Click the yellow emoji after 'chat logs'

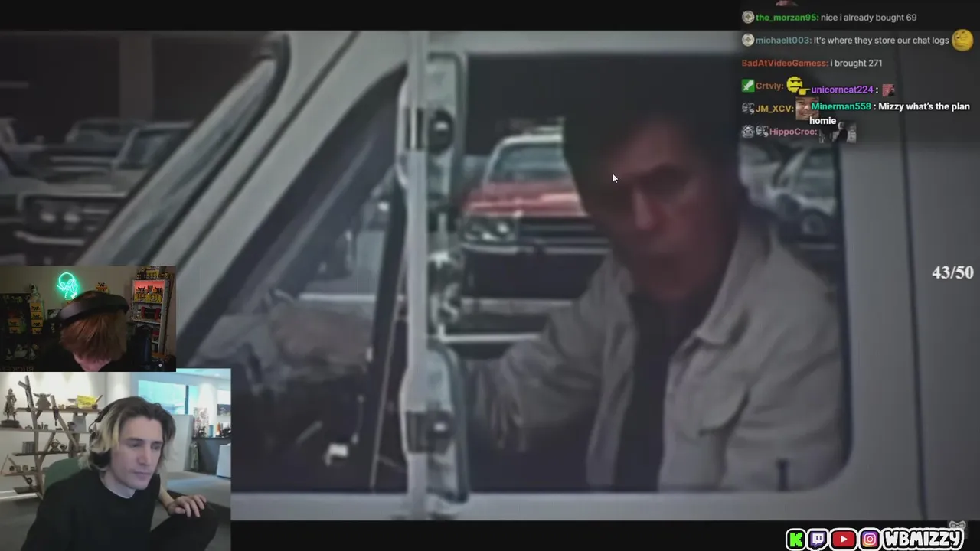tap(962, 41)
